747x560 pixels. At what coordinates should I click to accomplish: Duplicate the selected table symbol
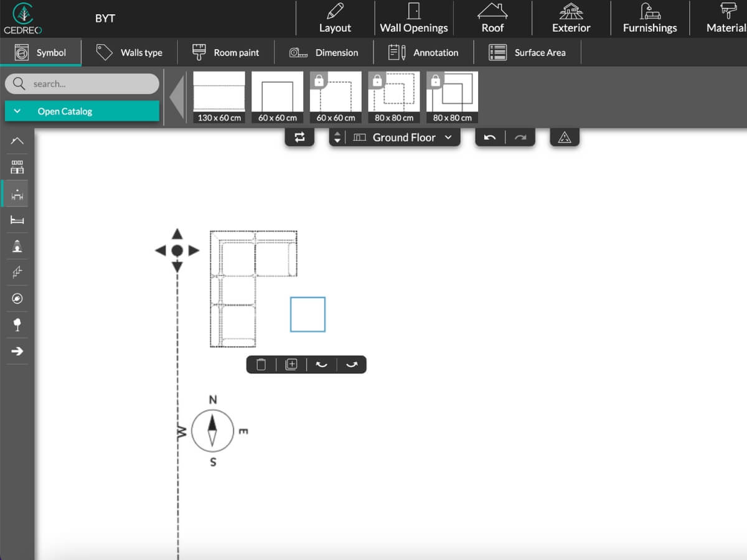click(291, 365)
